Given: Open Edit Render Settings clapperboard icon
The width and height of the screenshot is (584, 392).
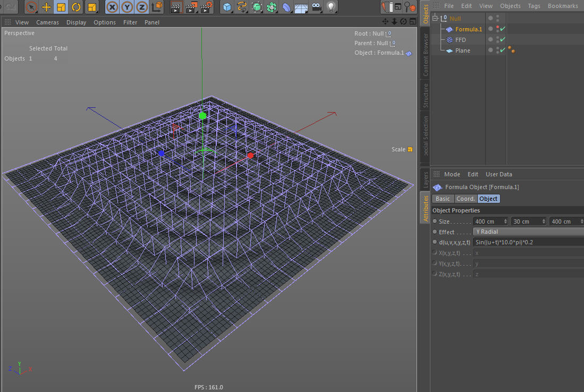Looking at the screenshot, I should click(207, 7).
